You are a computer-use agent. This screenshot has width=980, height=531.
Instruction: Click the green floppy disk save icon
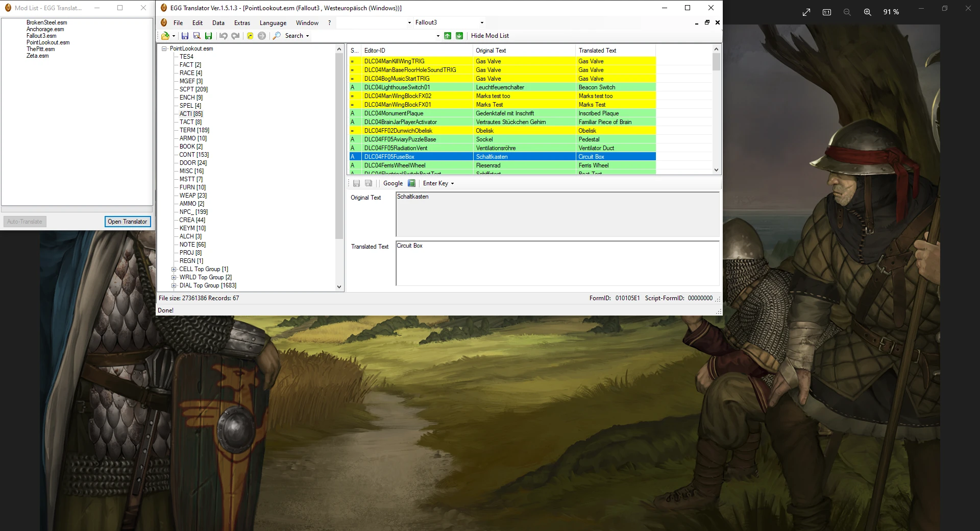click(208, 36)
